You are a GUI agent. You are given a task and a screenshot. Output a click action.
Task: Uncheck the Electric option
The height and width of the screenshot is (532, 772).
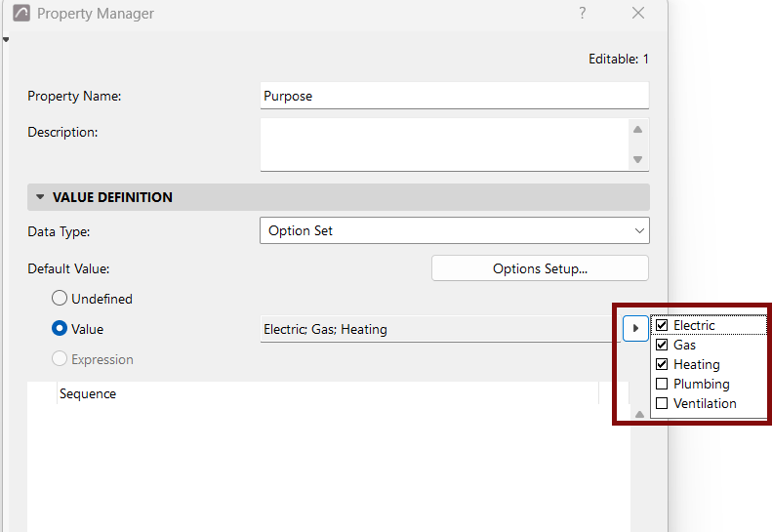click(x=662, y=325)
